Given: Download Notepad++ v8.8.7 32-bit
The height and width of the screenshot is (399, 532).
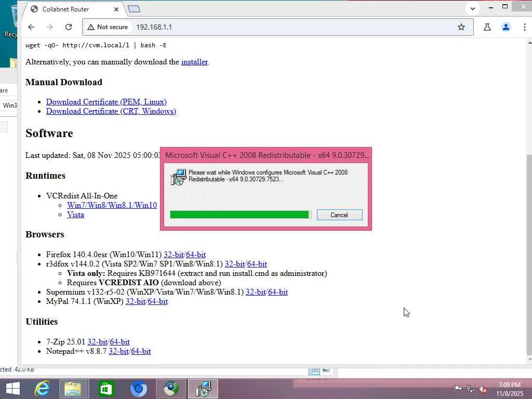Looking at the screenshot, I should pyautogui.click(x=118, y=352).
